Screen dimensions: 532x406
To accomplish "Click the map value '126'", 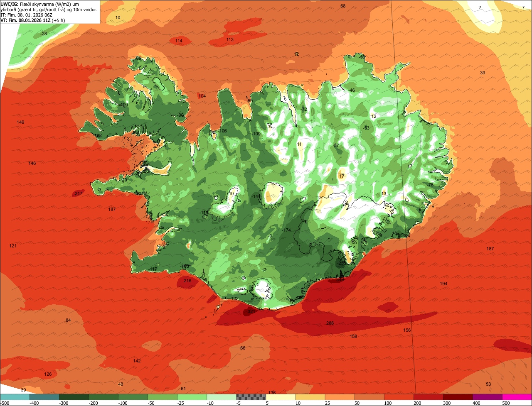I will [x=48, y=374].
